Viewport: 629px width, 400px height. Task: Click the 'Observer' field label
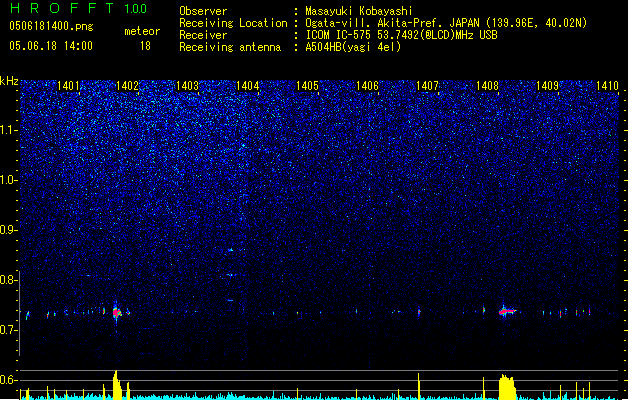[x=203, y=11]
